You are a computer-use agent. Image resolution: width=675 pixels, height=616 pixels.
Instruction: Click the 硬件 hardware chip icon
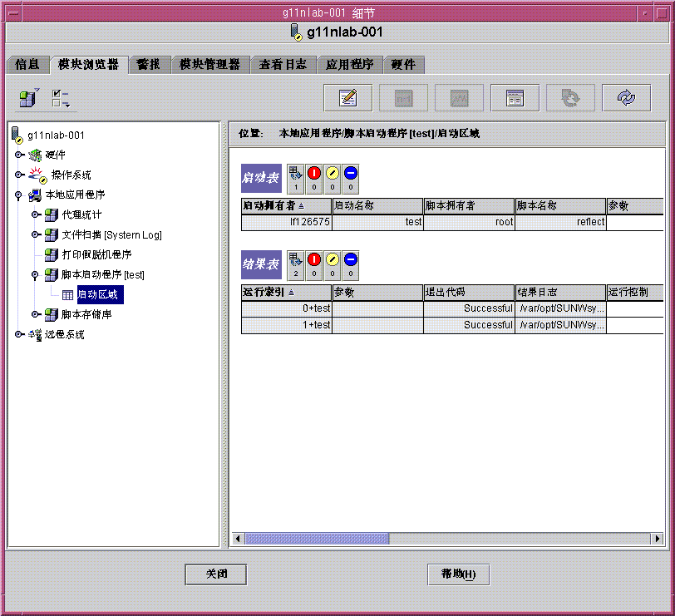35,155
